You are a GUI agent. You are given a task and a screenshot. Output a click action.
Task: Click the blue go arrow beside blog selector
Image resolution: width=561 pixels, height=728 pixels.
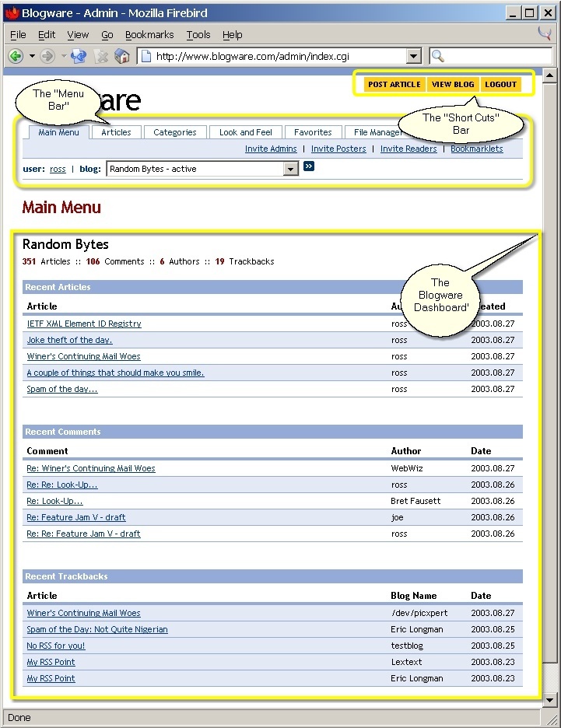[x=309, y=166]
